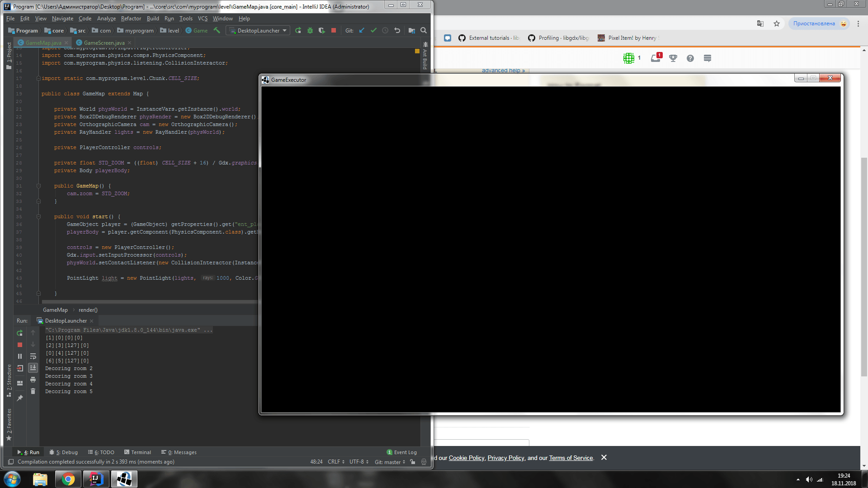Open the 2: Favorites side tool window

click(x=9, y=424)
